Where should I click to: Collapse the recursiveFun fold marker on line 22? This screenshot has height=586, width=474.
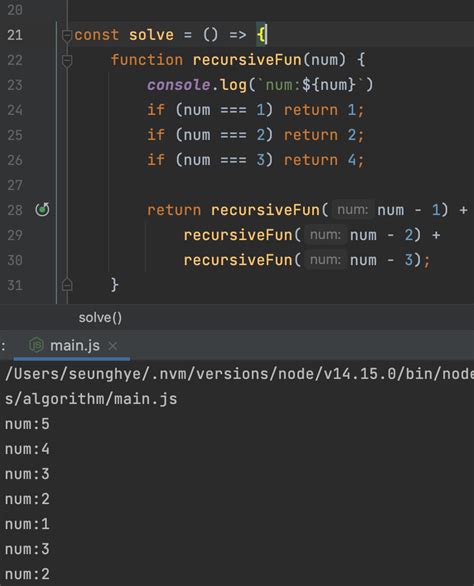pos(67,61)
